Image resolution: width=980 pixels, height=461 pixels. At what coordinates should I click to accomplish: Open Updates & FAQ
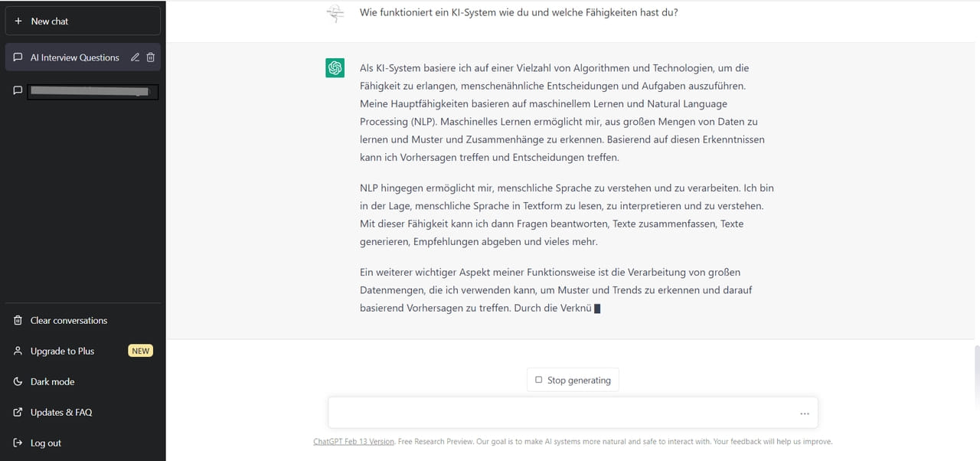coord(83,412)
